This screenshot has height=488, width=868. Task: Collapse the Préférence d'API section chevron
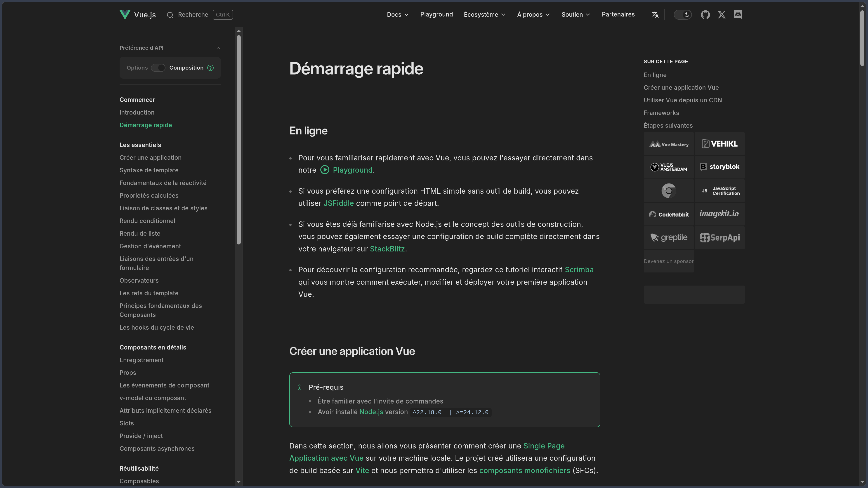pyautogui.click(x=218, y=48)
